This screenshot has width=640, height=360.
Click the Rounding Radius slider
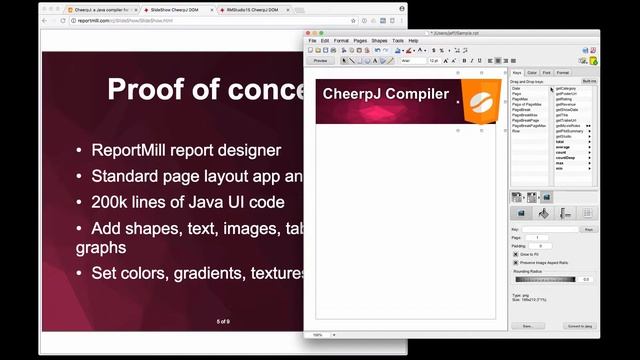click(545, 280)
